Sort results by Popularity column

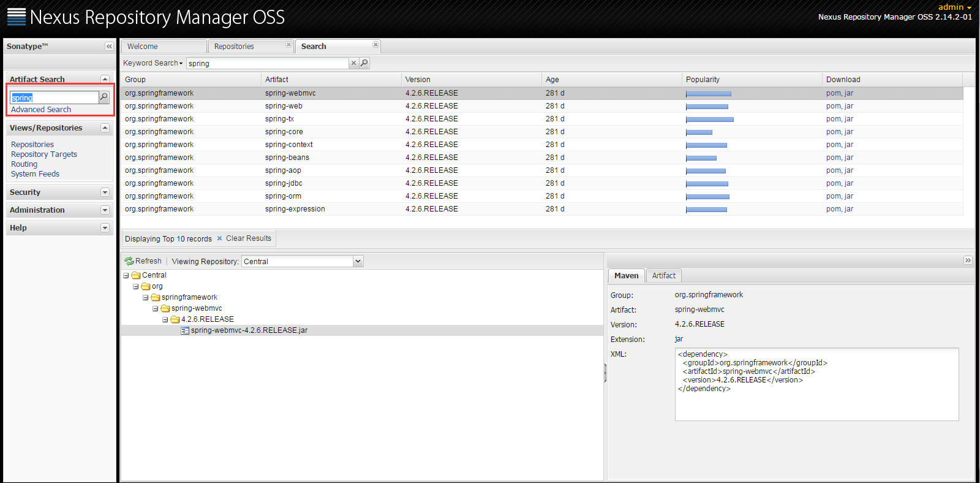752,80
